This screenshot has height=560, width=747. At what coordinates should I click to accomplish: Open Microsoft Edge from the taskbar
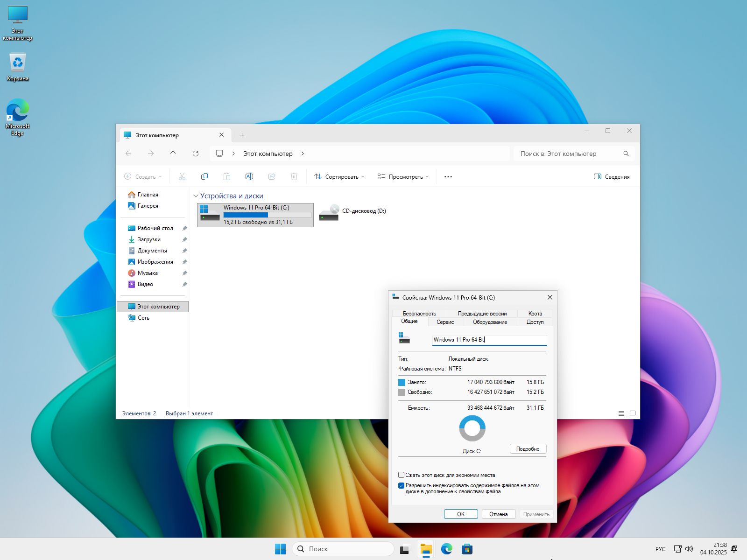[447, 549]
